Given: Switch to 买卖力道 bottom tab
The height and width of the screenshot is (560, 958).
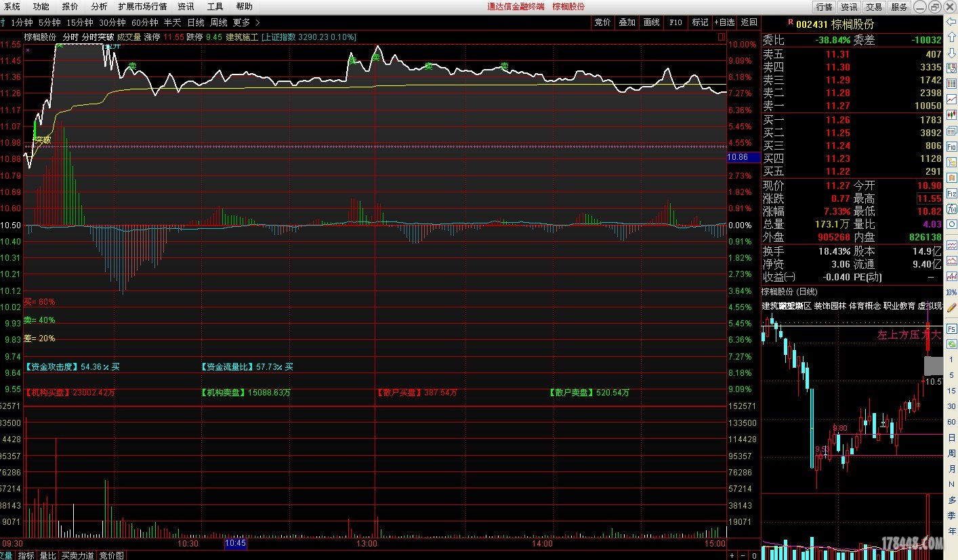Looking at the screenshot, I should click(77, 555).
